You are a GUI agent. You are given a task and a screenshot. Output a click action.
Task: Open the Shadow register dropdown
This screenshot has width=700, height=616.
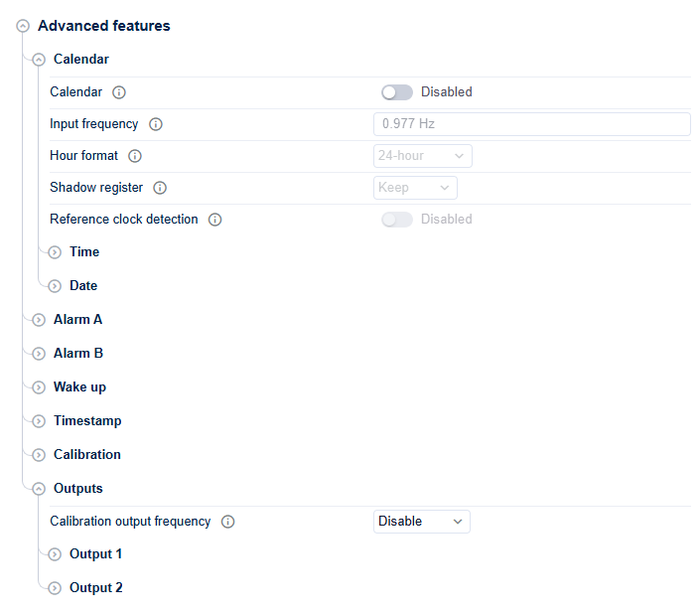pyautogui.click(x=415, y=188)
